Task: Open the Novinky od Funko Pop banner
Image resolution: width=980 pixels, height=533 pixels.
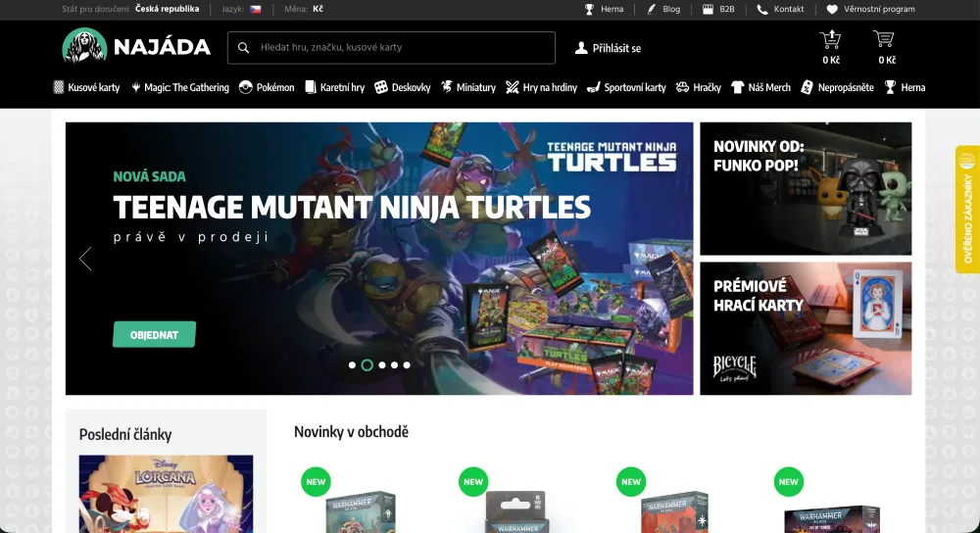Action: [x=806, y=189]
